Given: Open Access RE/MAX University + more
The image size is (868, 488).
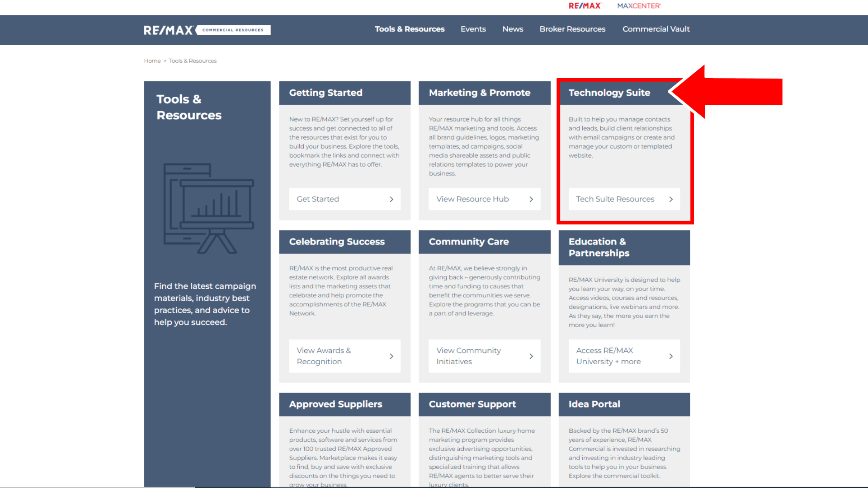Looking at the screenshot, I should 624,356.
